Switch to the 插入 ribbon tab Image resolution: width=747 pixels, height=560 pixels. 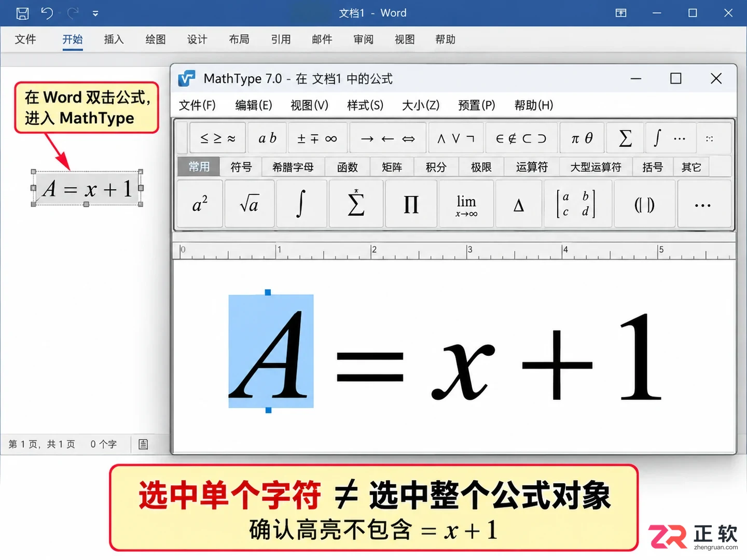pyautogui.click(x=114, y=39)
